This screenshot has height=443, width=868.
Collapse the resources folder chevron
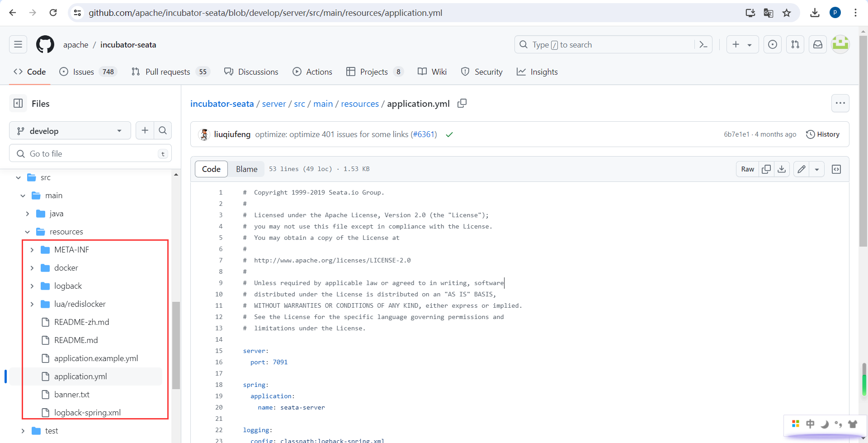click(x=28, y=232)
